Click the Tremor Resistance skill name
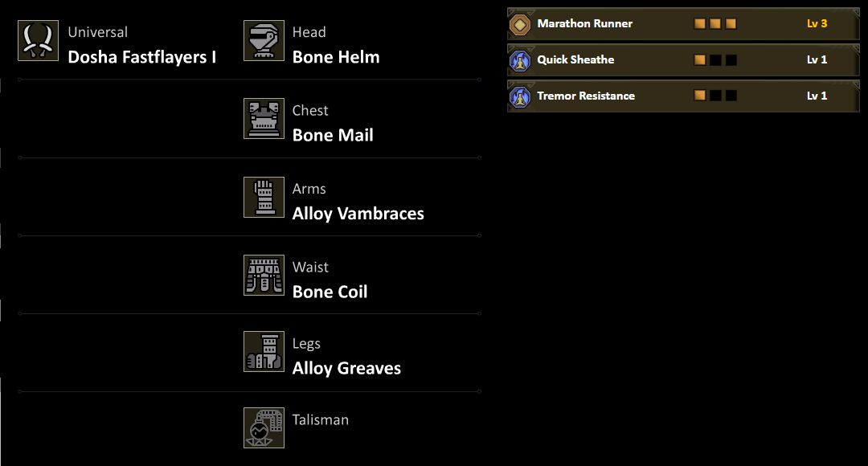This screenshot has height=466, width=868. pyautogui.click(x=586, y=96)
